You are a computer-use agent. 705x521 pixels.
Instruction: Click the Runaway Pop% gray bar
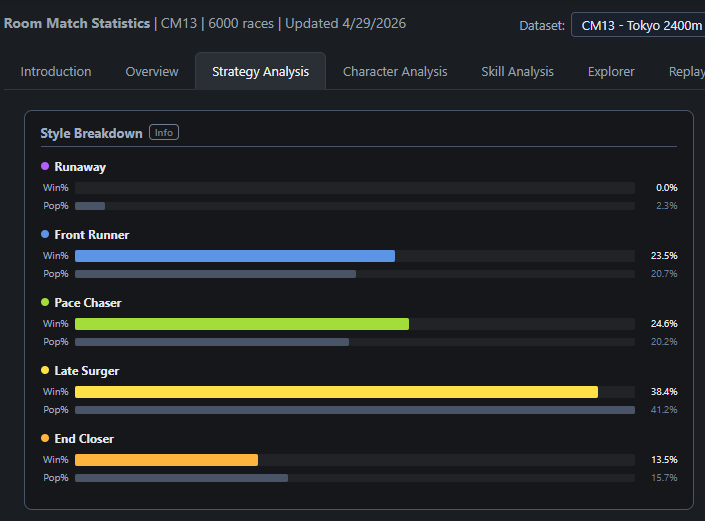point(90,206)
